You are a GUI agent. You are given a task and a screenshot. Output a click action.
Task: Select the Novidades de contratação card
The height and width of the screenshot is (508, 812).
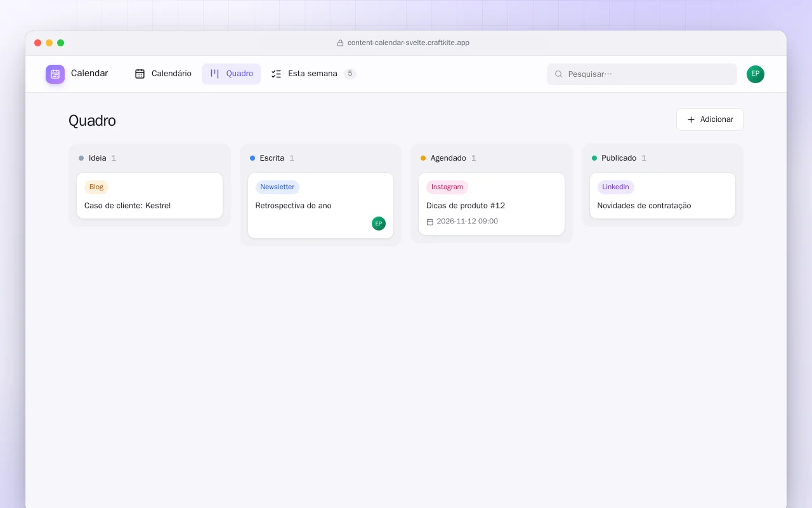pyautogui.click(x=663, y=196)
